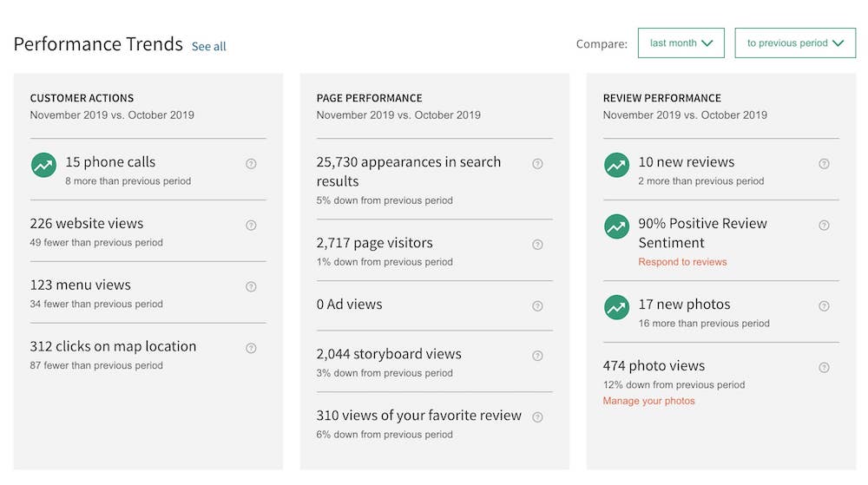Open help icon beside 2,717 page visitors

click(537, 245)
